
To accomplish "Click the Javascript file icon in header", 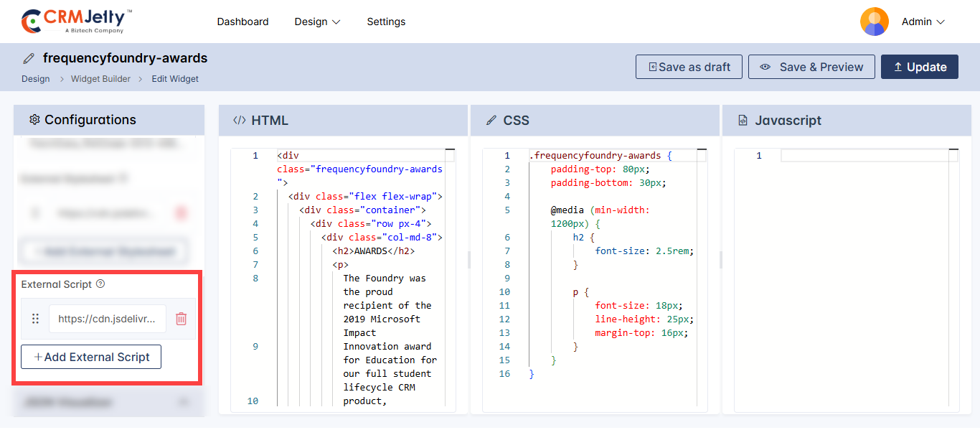I will point(743,121).
